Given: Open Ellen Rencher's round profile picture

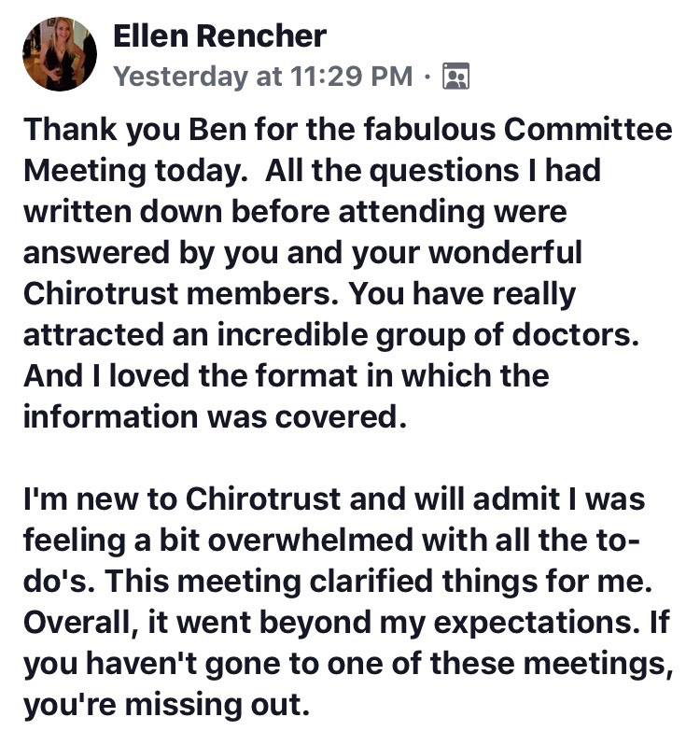Looking at the screenshot, I should click(60, 54).
